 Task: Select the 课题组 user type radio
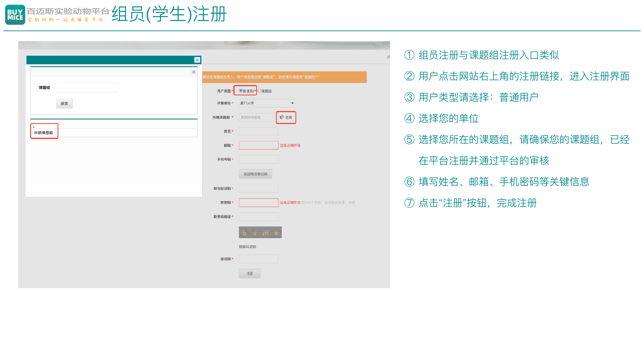coord(259,91)
